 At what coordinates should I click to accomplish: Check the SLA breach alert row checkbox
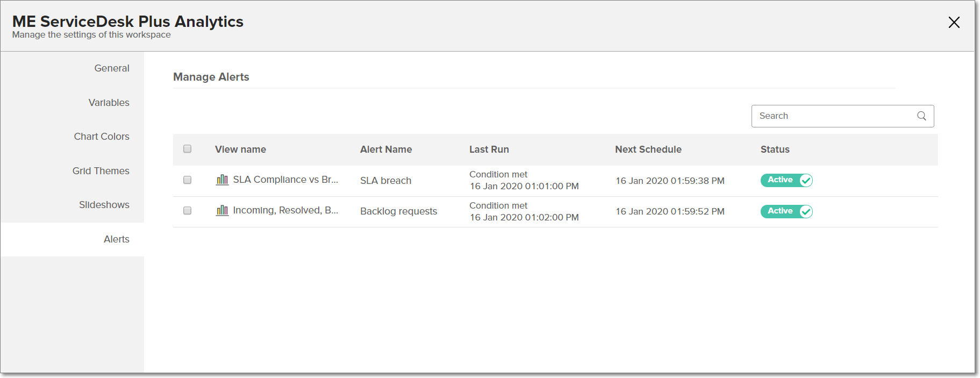tap(187, 180)
